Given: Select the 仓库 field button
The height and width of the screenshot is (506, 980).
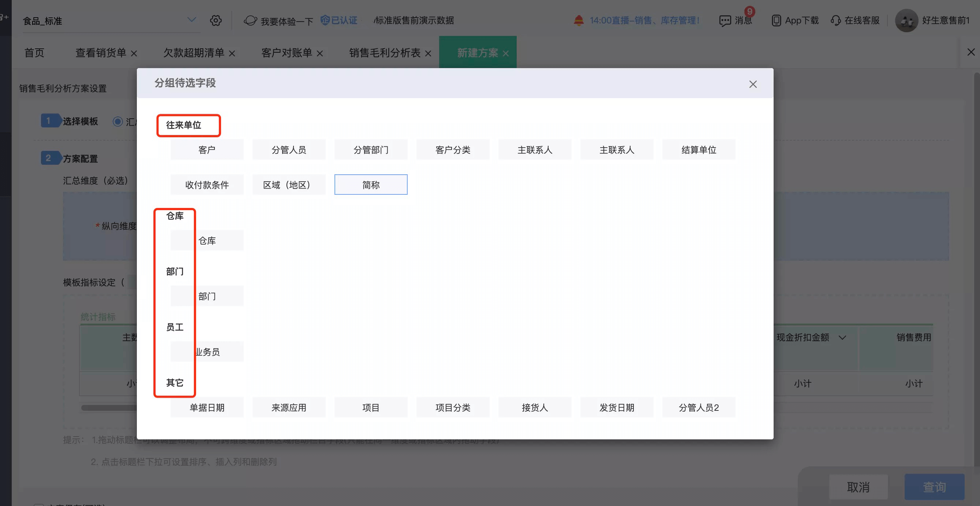Looking at the screenshot, I should pyautogui.click(x=207, y=240).
